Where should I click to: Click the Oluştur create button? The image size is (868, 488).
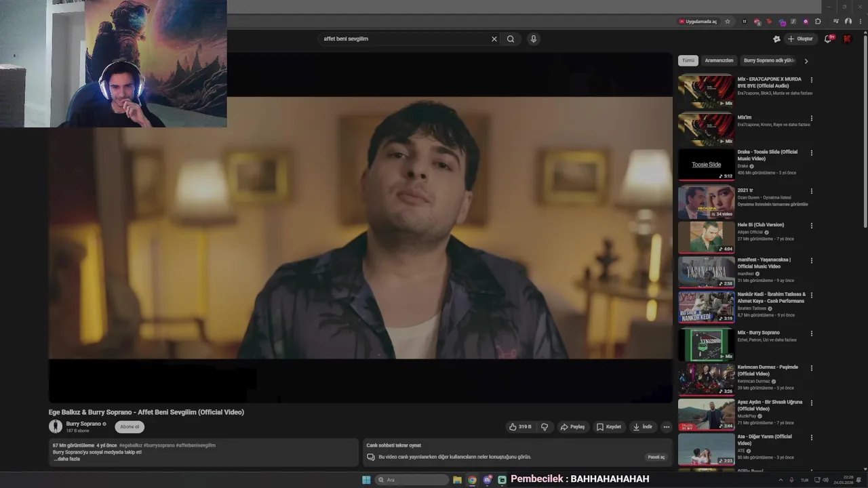click(x=800, y=39)
